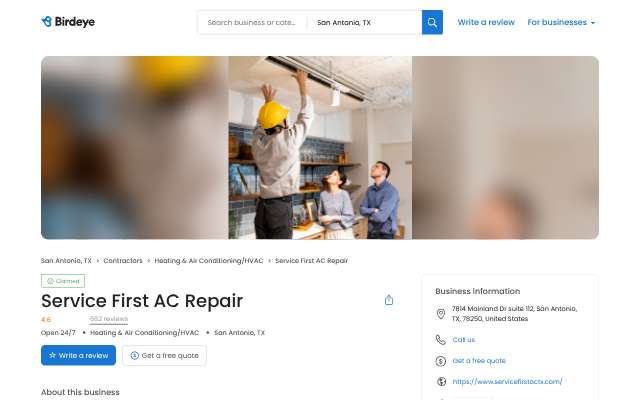
Task: Click the dollar icon in Business information
Action: [441, 361]
